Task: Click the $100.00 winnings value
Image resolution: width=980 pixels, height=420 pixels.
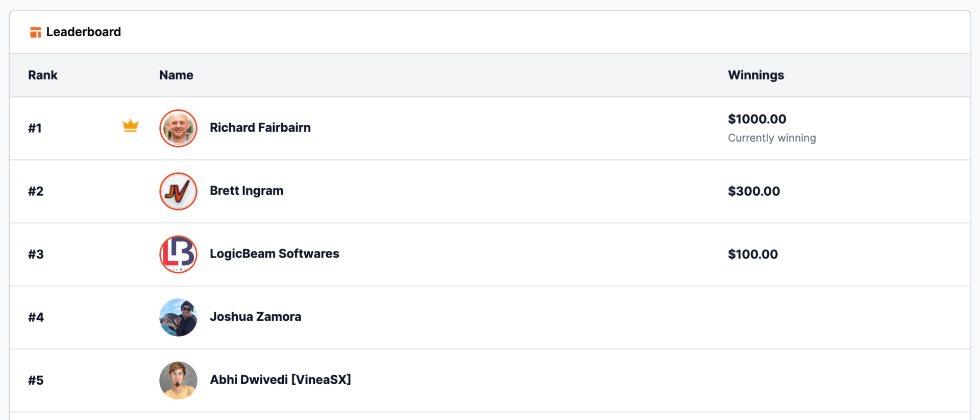Action: (753, 254)
